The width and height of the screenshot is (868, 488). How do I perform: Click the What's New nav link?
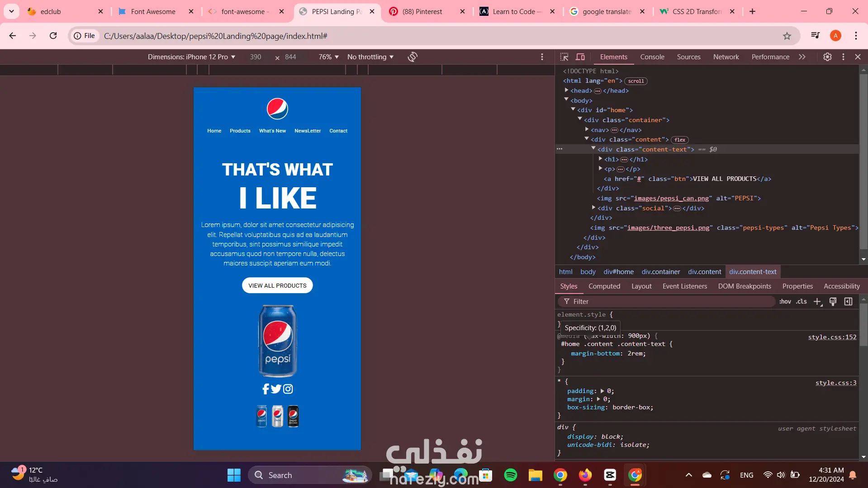[x=272, y=131]
